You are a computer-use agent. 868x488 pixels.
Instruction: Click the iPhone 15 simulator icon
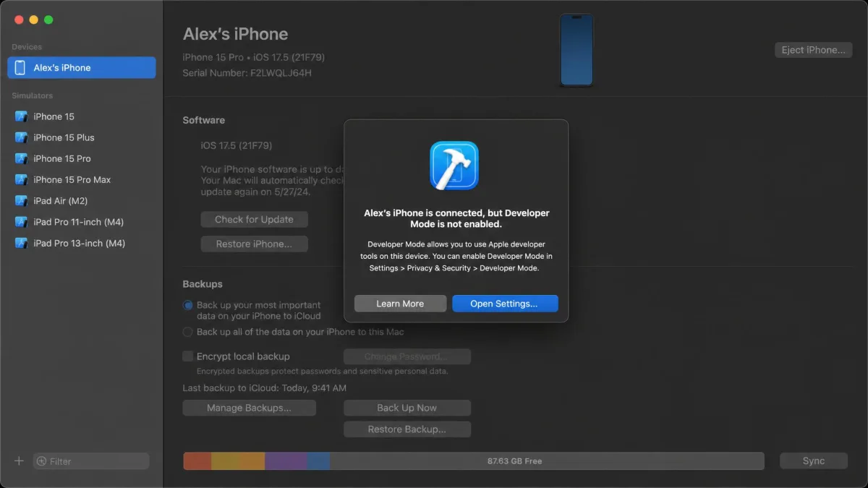pos(21,116)
